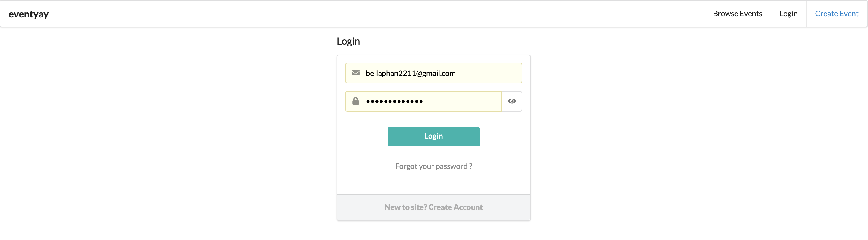Open New to site? Create Account
Viewport: 868px width, 240px height.
(433, 207)
